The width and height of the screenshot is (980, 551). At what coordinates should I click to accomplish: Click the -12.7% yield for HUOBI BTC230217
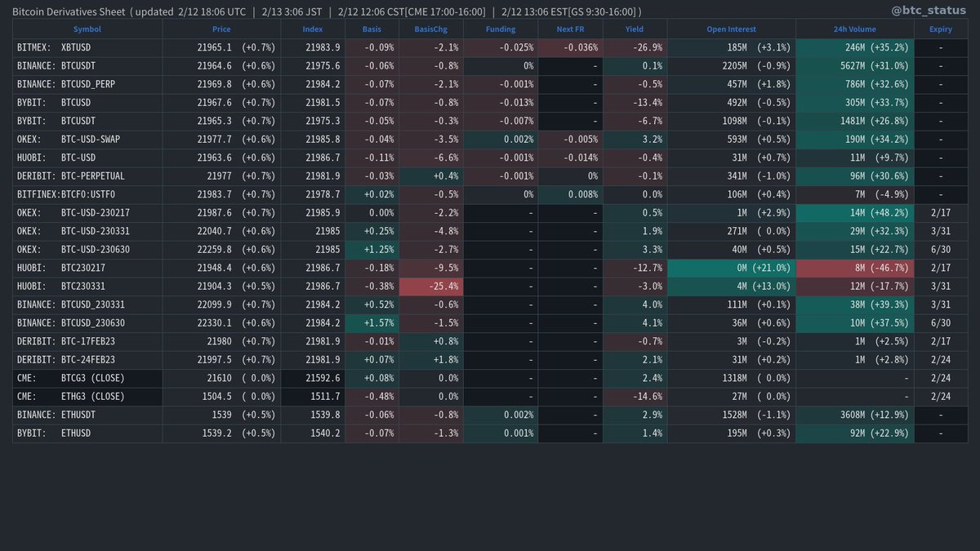point(635,268)
